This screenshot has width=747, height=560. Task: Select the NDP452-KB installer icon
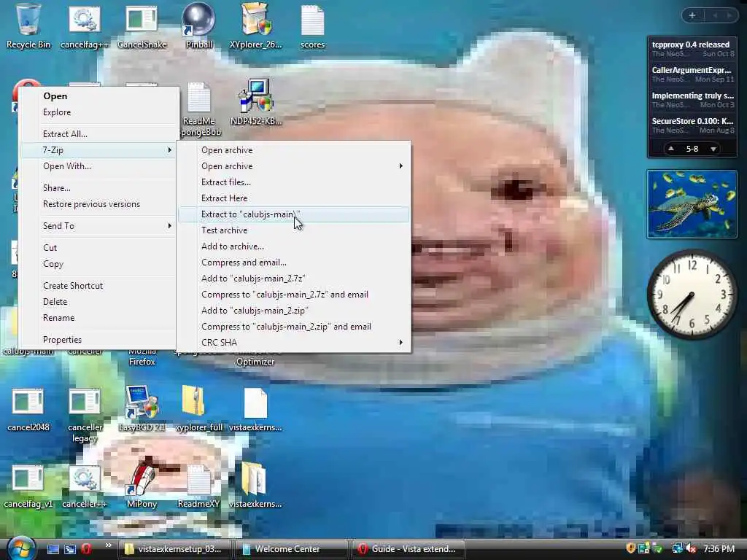(255, 102)
